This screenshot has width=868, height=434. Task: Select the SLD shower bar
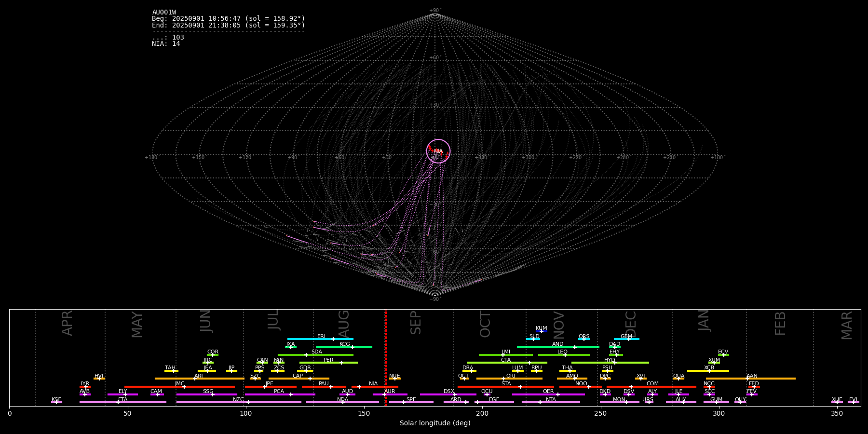533,339
